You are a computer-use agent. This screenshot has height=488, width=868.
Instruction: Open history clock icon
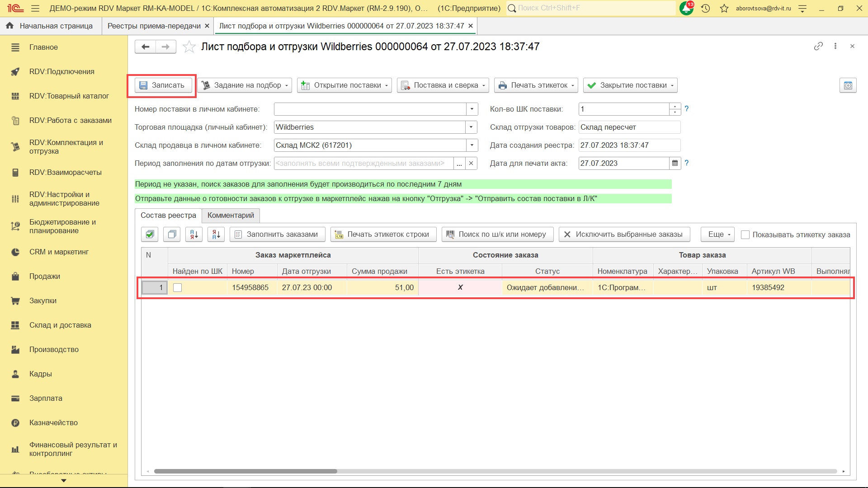click(705, 8)
